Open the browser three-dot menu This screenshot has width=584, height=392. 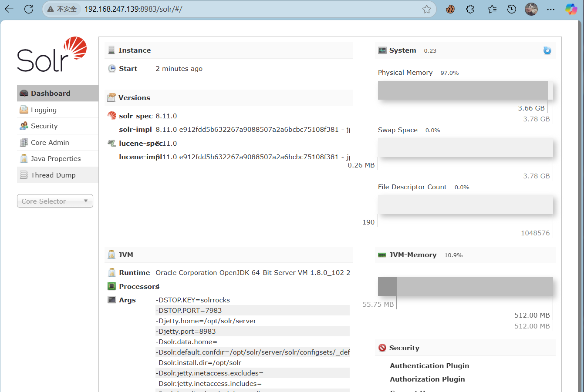click(551, 9)
